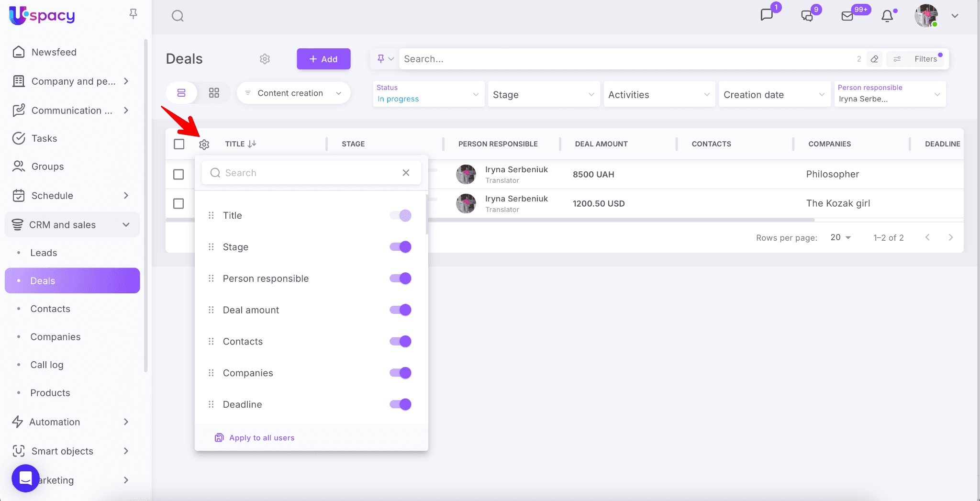Open the Intercom chat launcher
980x501 pixels.
tap(25, 478)
